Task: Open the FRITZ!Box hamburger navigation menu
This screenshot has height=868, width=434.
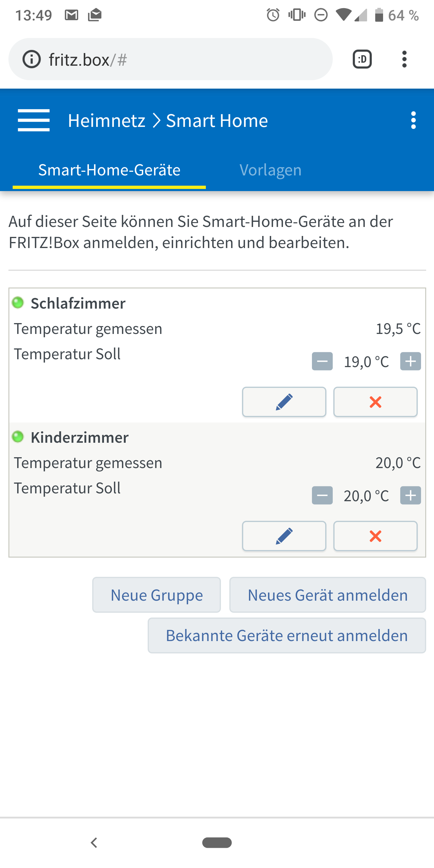Action: pyautogui.click(x=34, y=120)
